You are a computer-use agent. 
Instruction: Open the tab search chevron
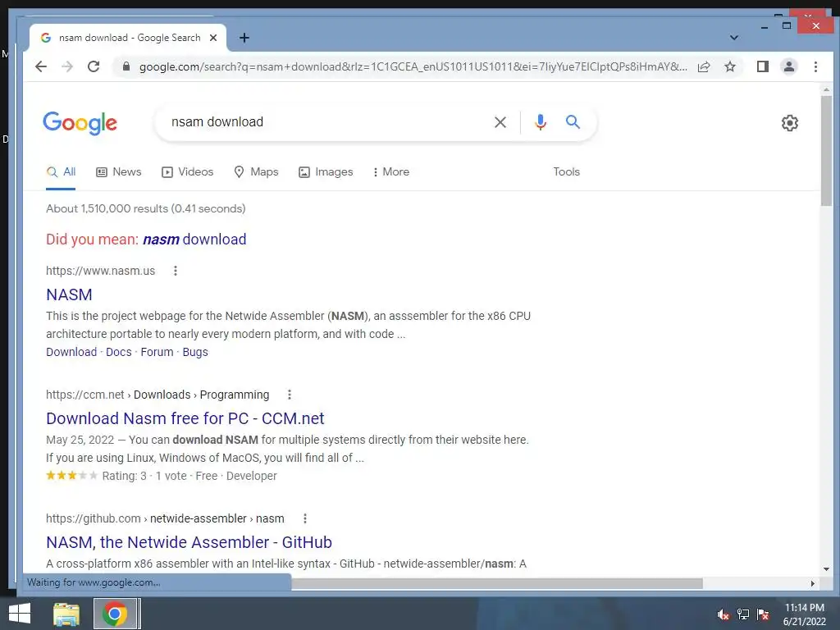[734, 38]
